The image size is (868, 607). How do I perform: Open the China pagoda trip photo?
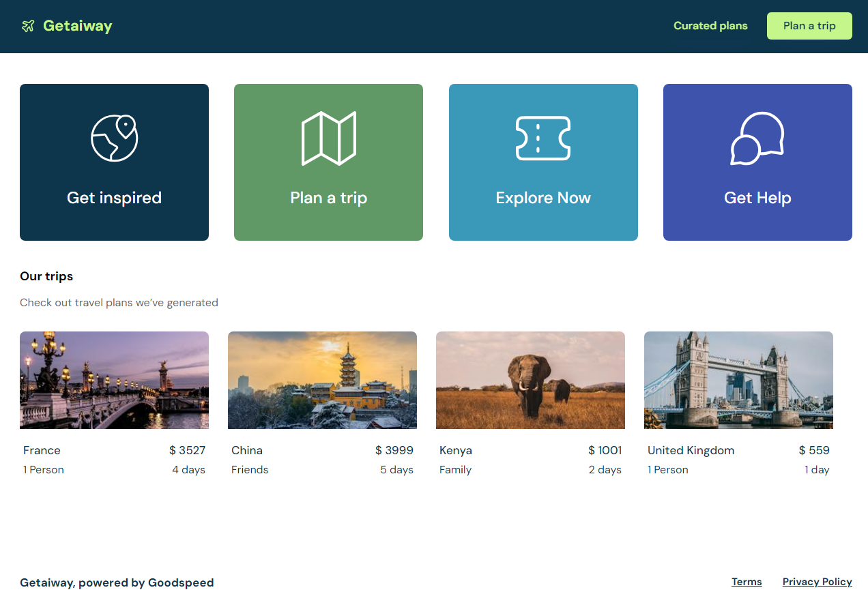point(322,380)
